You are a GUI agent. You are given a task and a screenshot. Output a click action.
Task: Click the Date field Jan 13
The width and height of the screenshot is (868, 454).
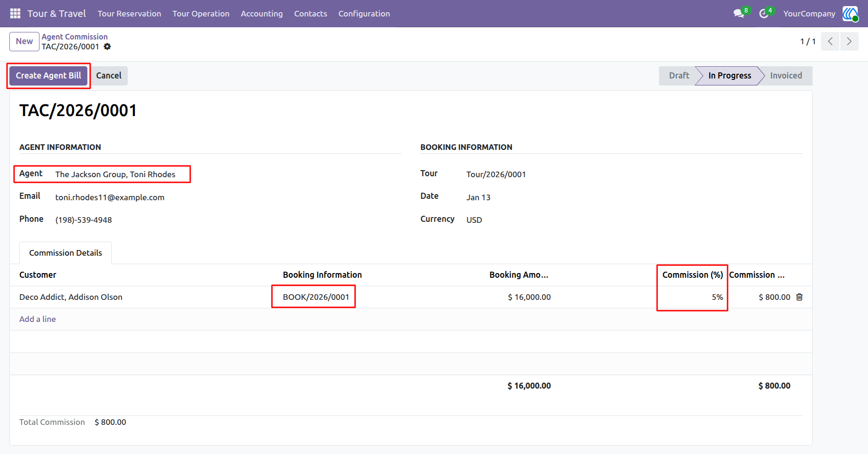(x=478, y=197)
